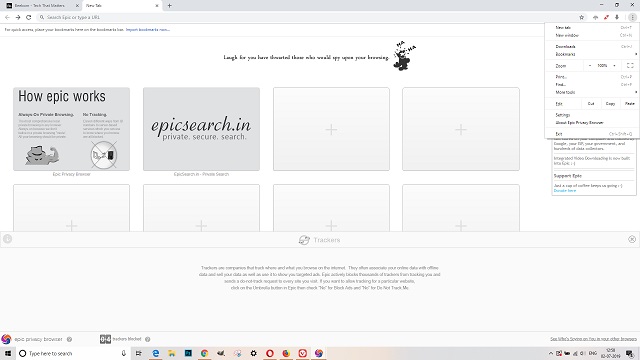Close the Trackers panel with X icon
Screen dimensions: 640x360
632,239
